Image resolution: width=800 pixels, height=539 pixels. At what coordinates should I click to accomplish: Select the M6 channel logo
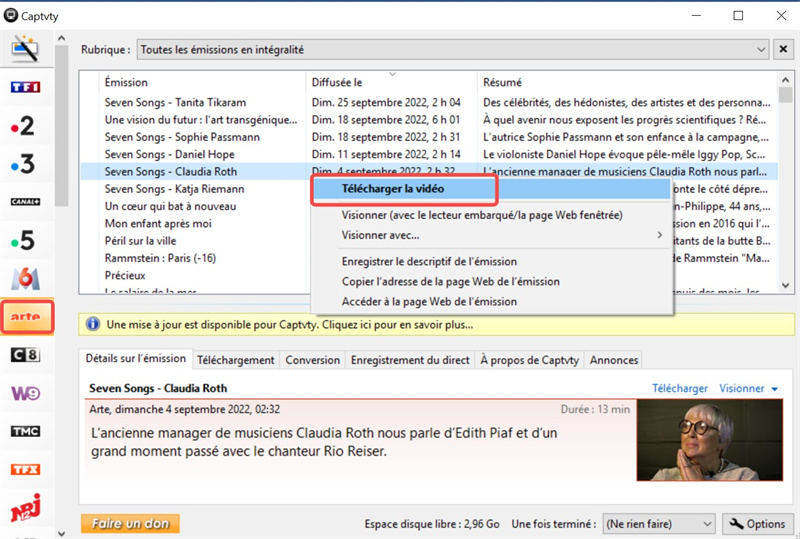click(x=26, y=278)
